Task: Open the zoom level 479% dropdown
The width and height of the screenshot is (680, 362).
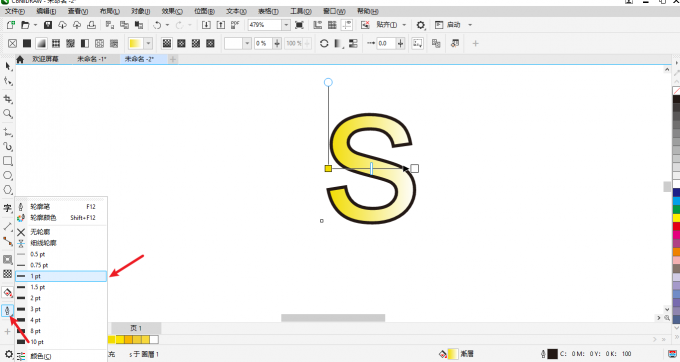Action: 286,25
